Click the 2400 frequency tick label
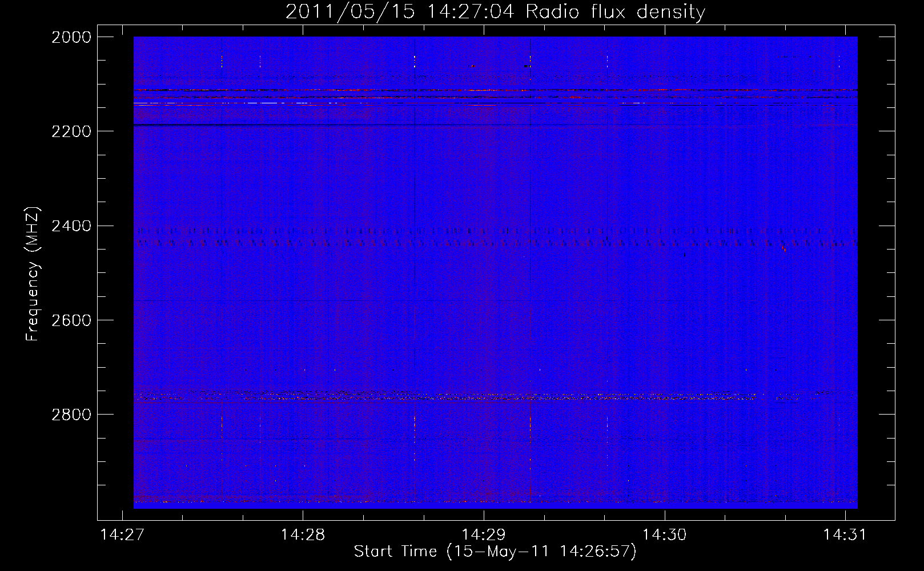 [x=71, y=226]
